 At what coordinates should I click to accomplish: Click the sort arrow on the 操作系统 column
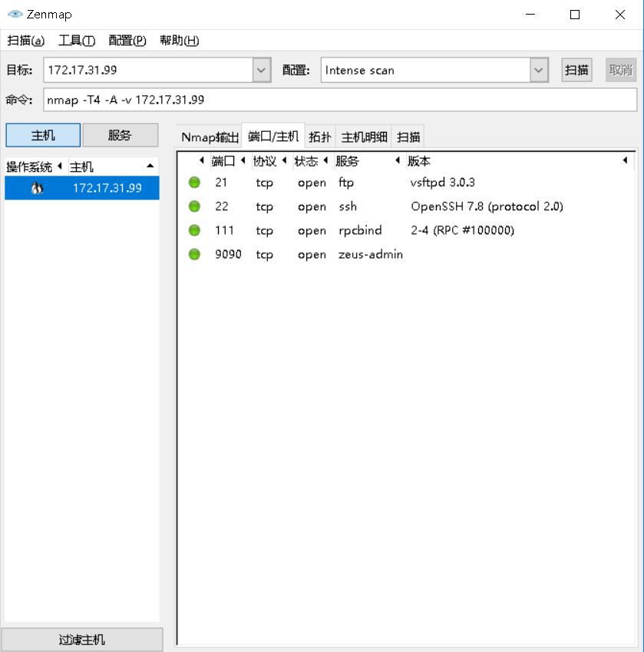59,165
